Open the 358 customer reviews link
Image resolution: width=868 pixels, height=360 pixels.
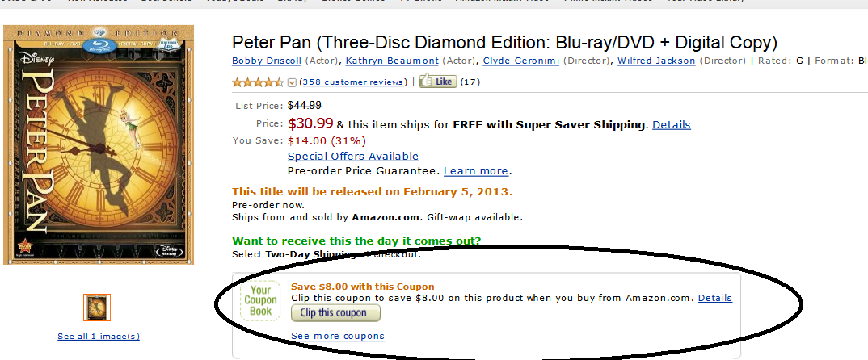point(352,82)
